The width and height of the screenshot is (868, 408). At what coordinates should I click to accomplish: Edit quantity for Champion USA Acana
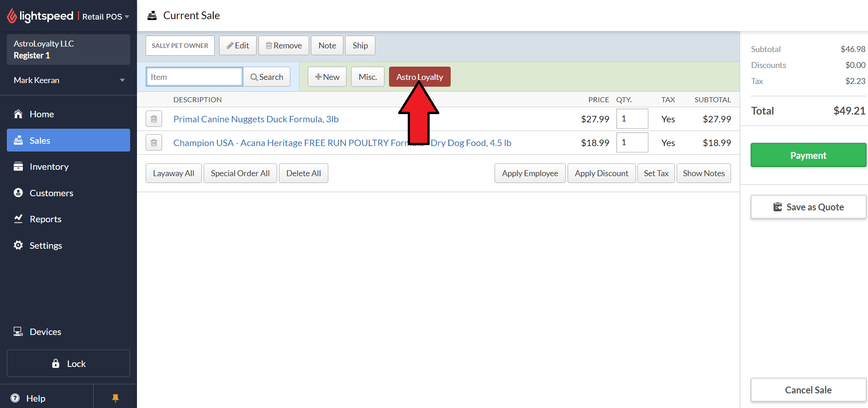coord(632,142)
